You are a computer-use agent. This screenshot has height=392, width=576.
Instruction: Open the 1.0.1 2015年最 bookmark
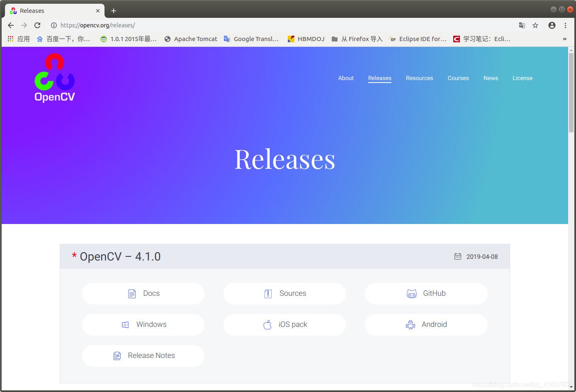pos(129,39)
